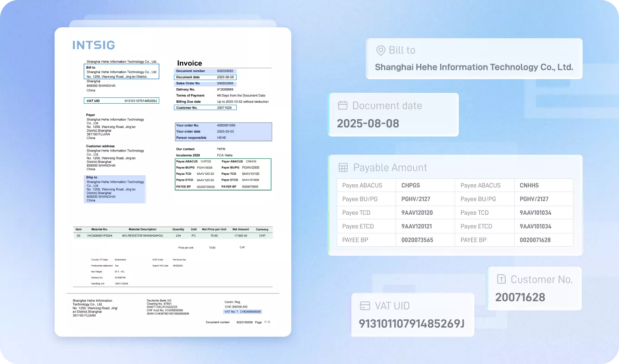Viewport: 619px width, 364px height.
Task: Click the highlighted Your order No. block
Action: pyautogui.click(x=223, y=131)
